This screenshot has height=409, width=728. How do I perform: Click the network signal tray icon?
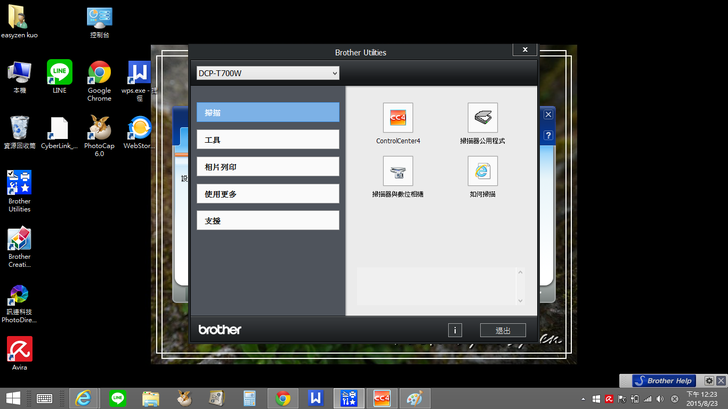click(x=648, y=399)
